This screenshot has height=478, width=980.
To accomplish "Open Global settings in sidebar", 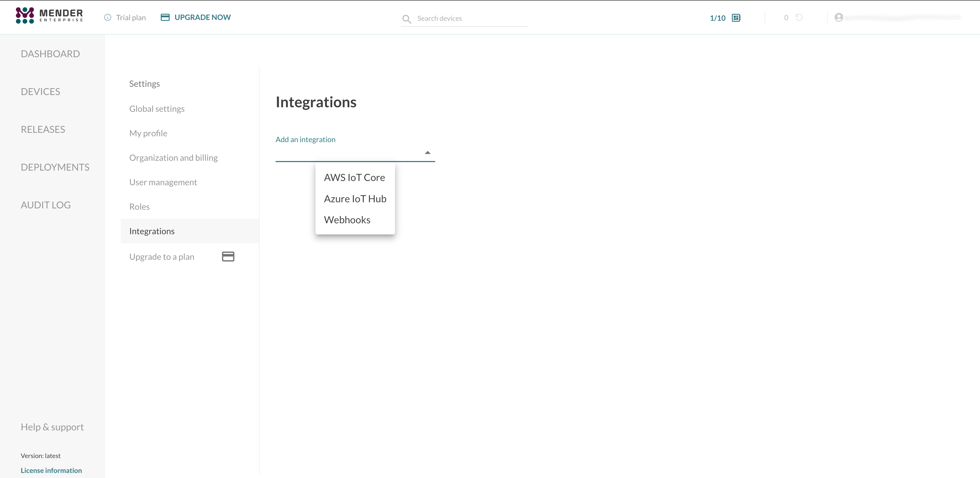I will tap(157, 109).
